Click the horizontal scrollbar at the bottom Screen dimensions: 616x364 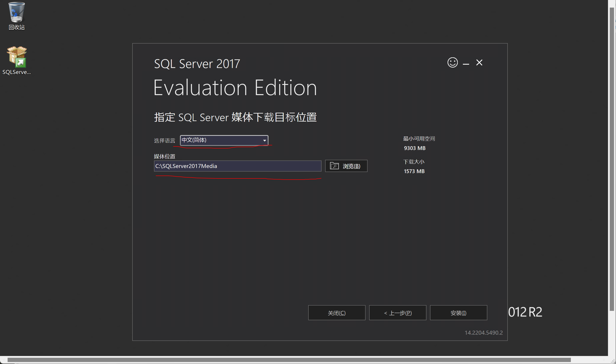coord(289,360)
